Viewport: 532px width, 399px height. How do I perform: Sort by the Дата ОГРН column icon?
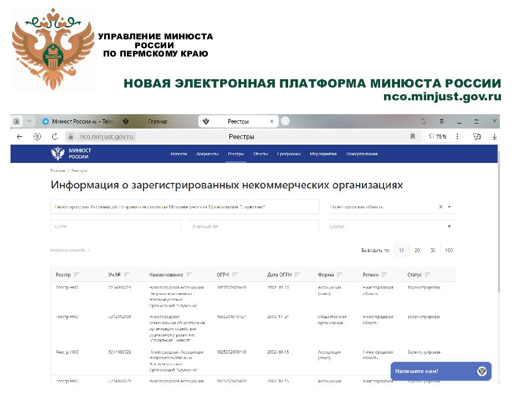coord(298,274)
